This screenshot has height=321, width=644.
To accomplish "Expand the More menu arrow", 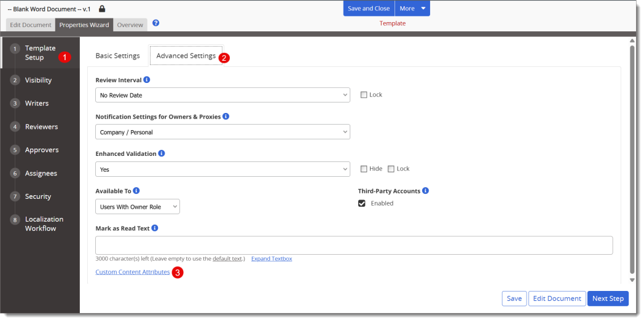I will [423, 9].
